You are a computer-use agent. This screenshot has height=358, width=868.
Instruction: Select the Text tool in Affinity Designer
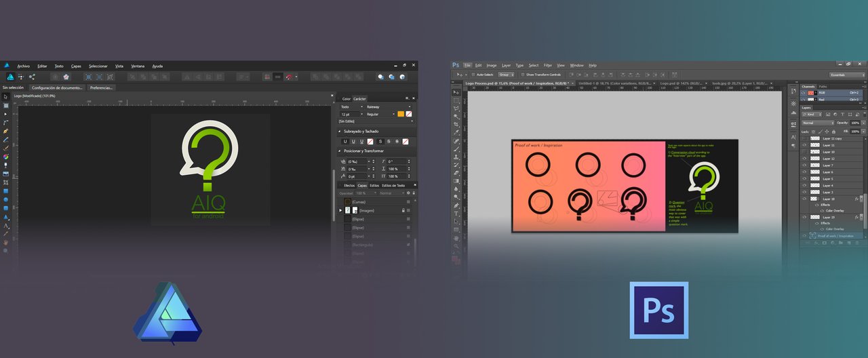(x=5, y=226)
